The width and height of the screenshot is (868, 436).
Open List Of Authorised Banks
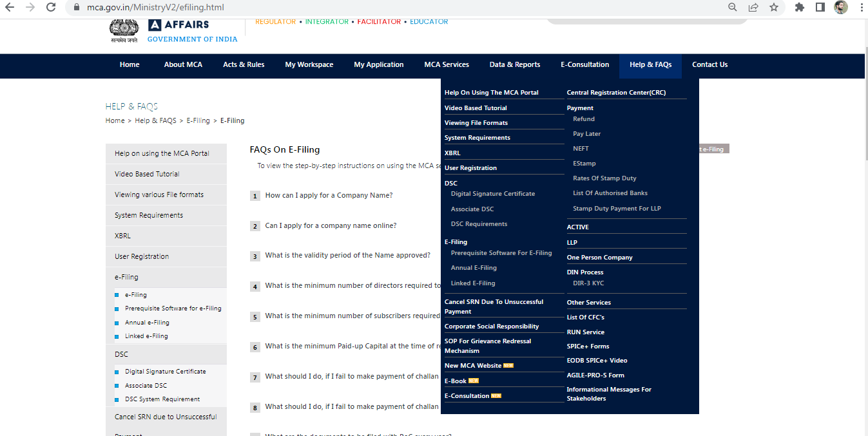610,193
